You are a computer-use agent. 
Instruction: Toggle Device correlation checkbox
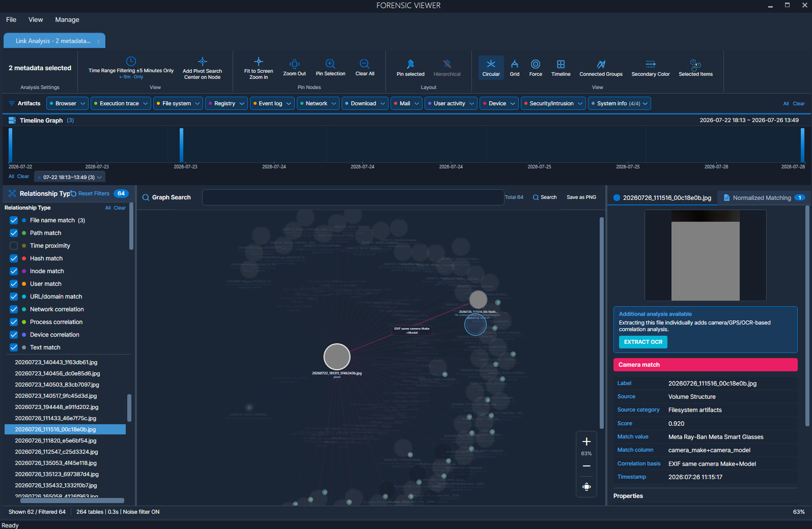14,335
